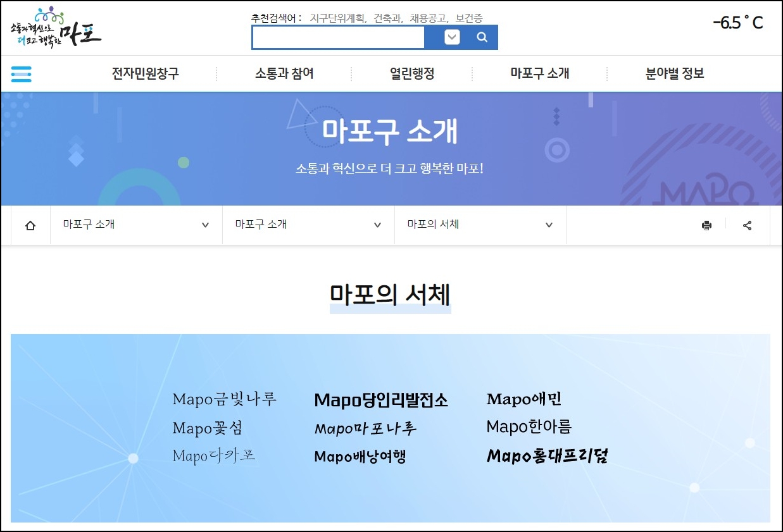Click the print page icon
This screenshot has height=532, width=783.
707,225
